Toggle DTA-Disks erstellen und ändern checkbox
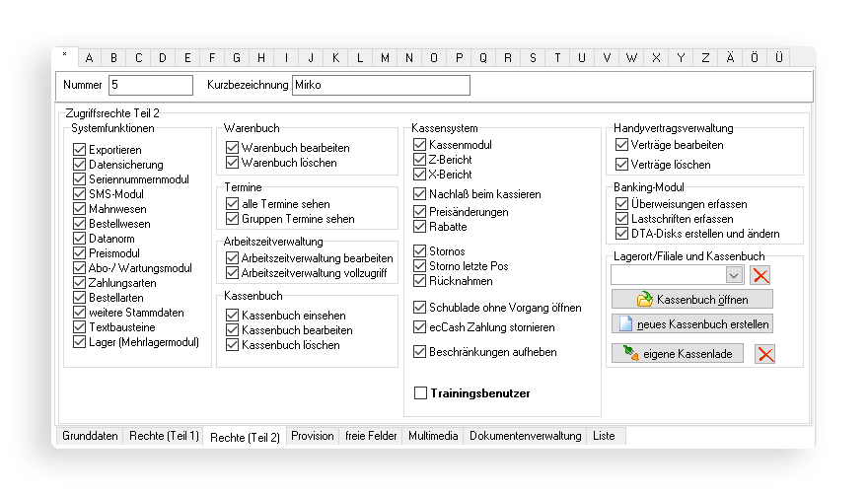 621,234
